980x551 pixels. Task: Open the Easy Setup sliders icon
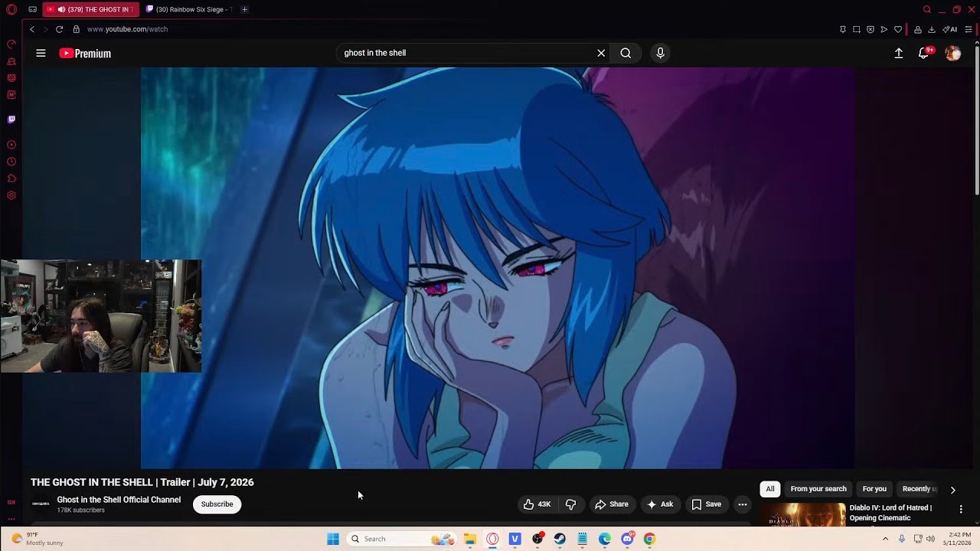[969, 29]
